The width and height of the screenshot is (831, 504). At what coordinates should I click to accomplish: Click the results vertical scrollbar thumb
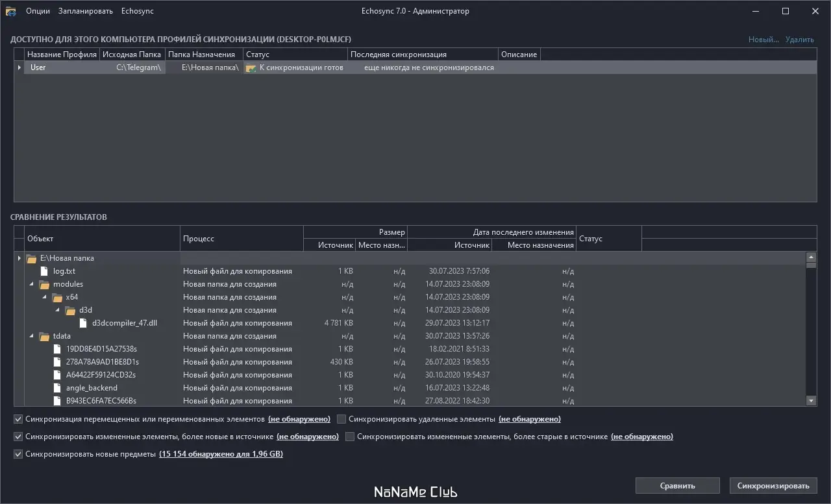811,265
